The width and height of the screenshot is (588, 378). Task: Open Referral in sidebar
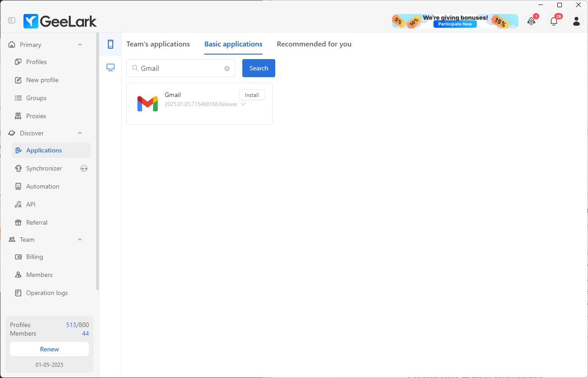(51, 222)
